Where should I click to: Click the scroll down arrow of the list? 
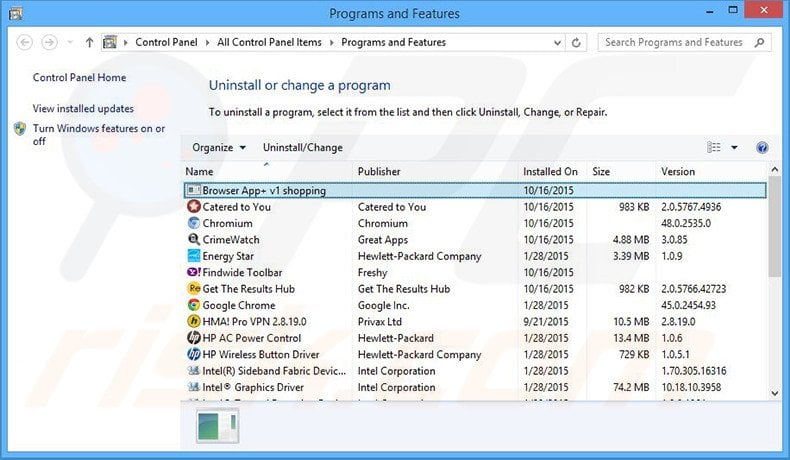point(775,393)
